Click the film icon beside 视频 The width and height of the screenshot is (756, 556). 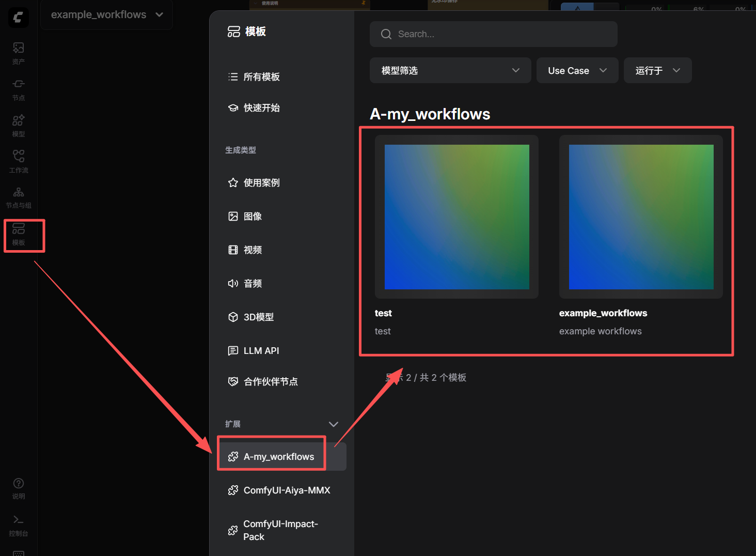[x=233, y=250]
